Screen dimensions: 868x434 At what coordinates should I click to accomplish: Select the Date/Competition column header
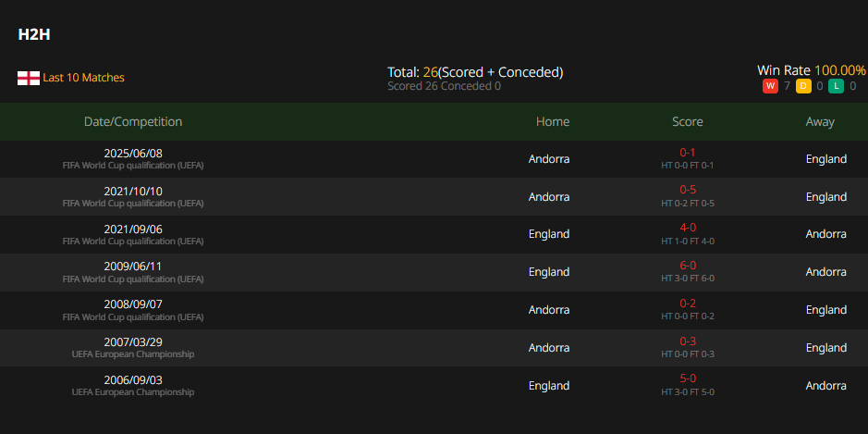pyautogui.click(x=133, y=121)
